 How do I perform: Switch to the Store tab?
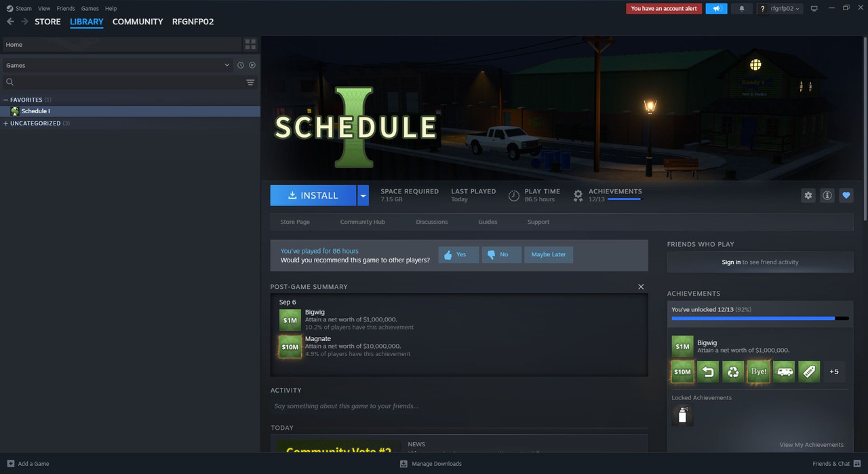pyautogui.click(x=47, y=22)
